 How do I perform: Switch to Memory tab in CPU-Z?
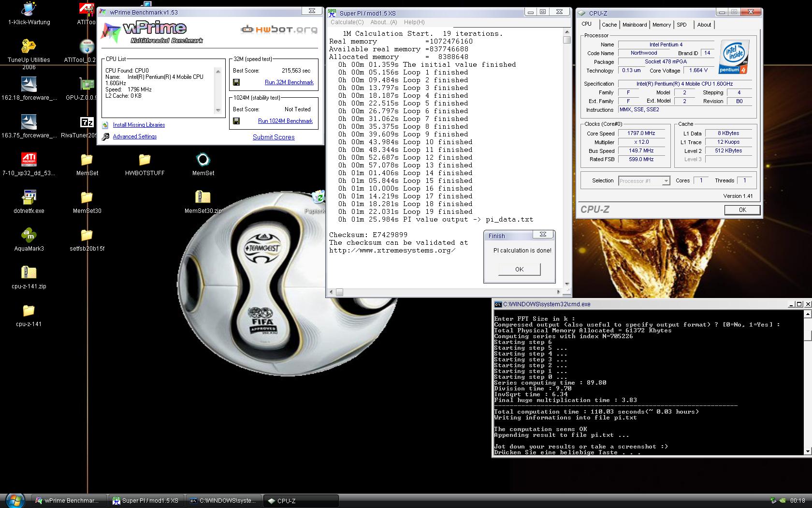(x=662, y=25)
